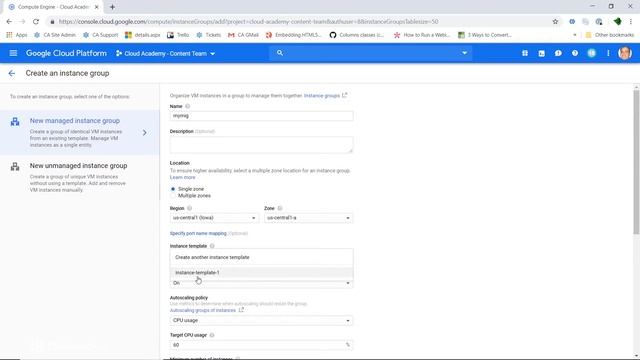This screenshot has width=640, height=360.
Task: Click the header search box
Action: [x=371, y=53]
